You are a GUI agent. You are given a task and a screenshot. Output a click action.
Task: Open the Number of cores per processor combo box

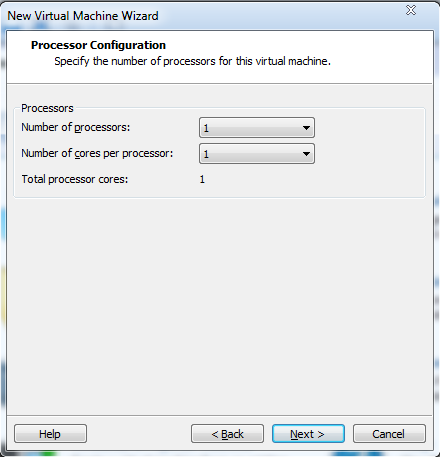point(257,154)
